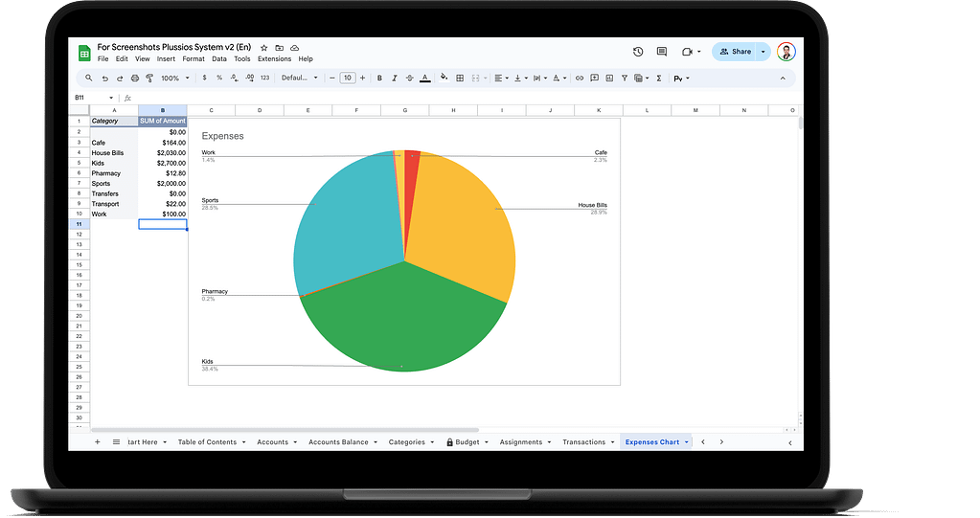Insert a comment from toolbar

click(594, 79)
